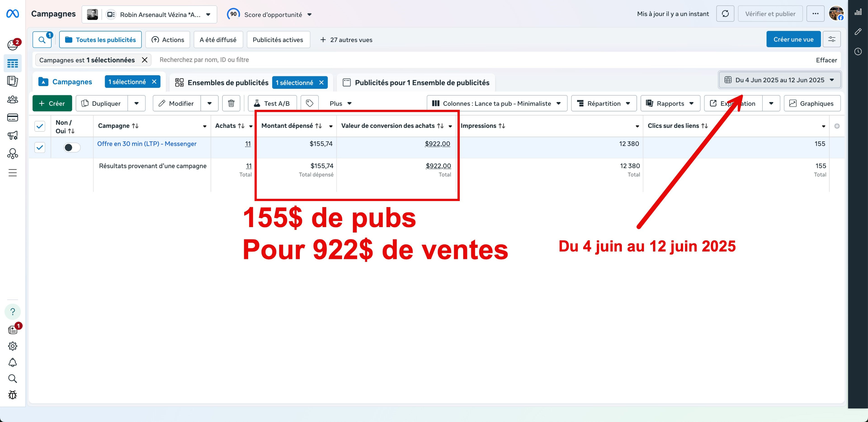Viewport: 868px width, 422px height.
Task: Uncheck the Offre en 30 min row checkbox
Action: pos(40,147)
